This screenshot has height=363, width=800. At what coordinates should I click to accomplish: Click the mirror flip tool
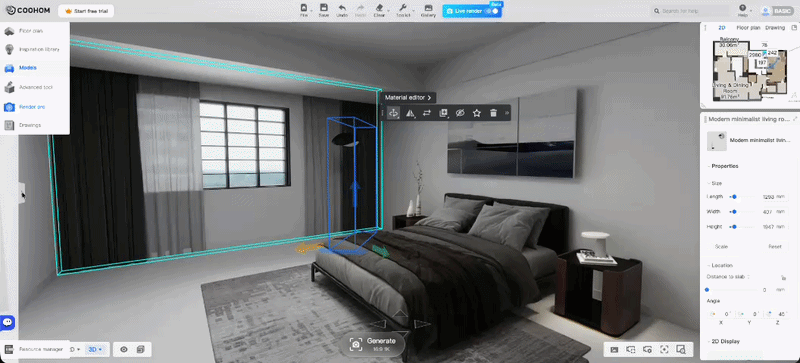pyautogui.click(x=410, y=113)
